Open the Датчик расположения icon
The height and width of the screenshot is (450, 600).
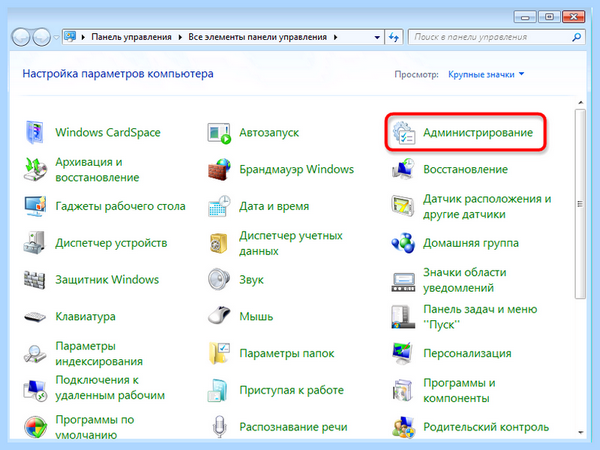(403, 206)
